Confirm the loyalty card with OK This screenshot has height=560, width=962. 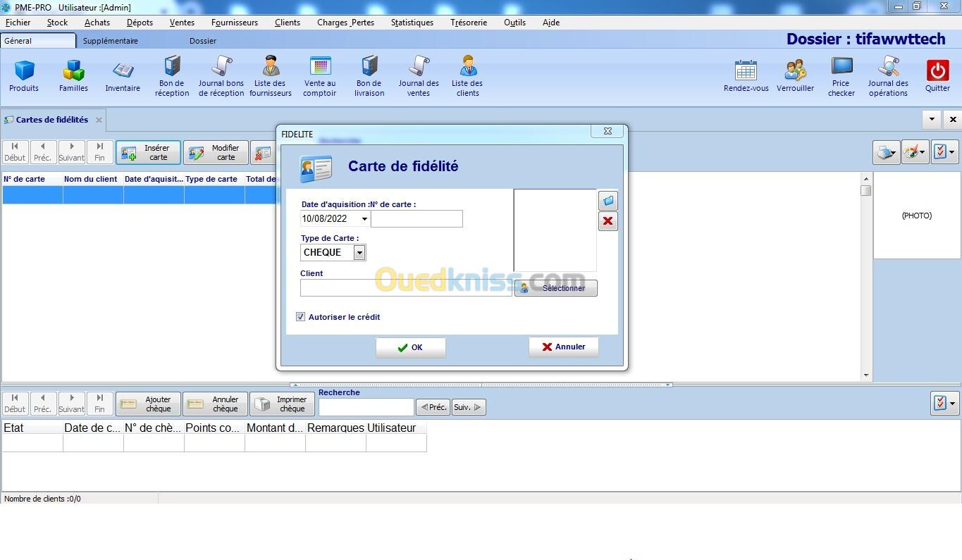click(410, 347)
